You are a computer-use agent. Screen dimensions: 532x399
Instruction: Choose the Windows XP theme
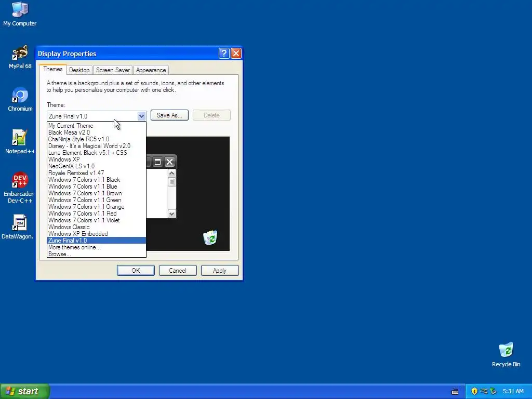96,159
